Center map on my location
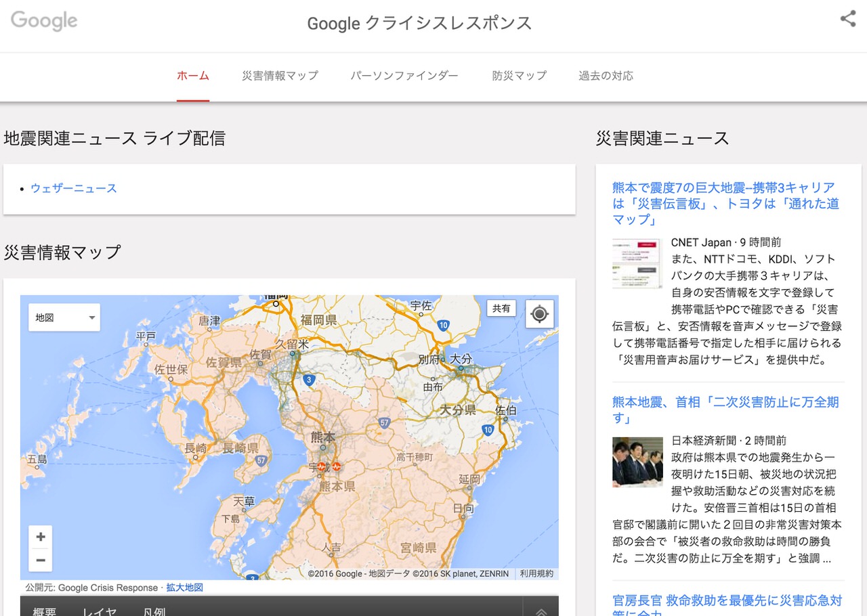867x616 pixels. pyautogui.click(x=539, y=314)
